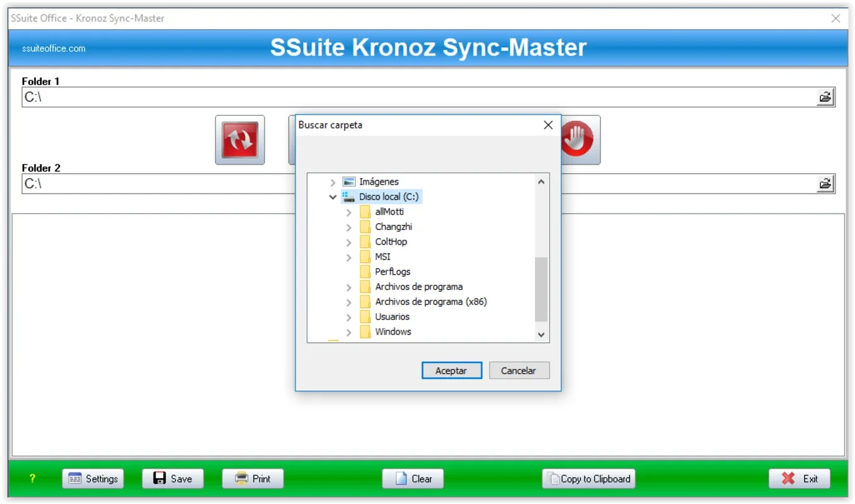Select Disco local (C:) in tree
855x504 pixels.
coord(389,197)
